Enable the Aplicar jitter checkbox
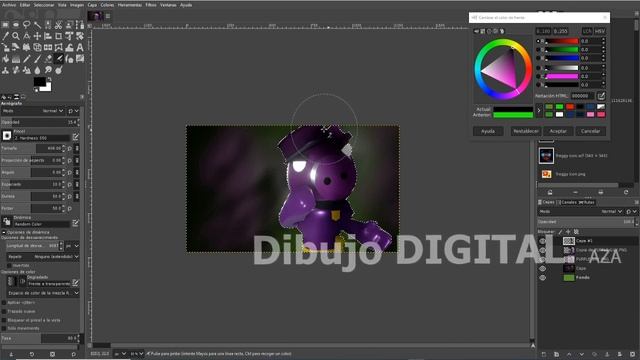This screenshot has width=640, height=360. (4, 302)
